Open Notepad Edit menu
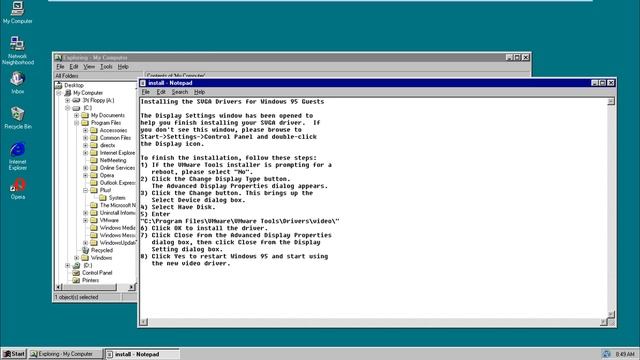 click(x=161, y=92)
